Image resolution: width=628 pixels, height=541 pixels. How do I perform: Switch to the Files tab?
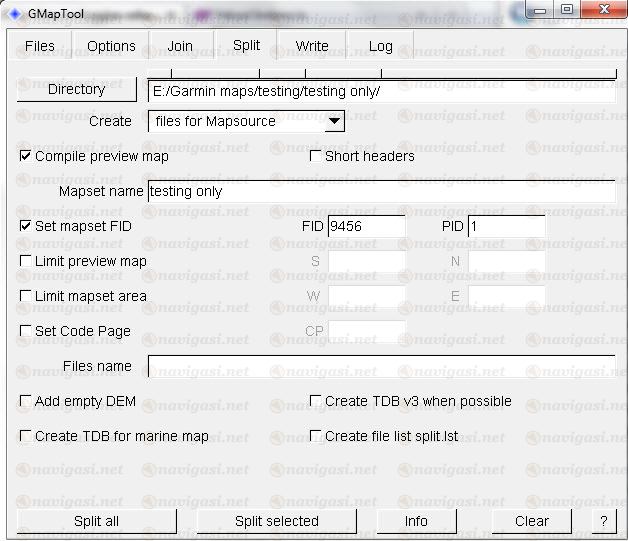40,46
